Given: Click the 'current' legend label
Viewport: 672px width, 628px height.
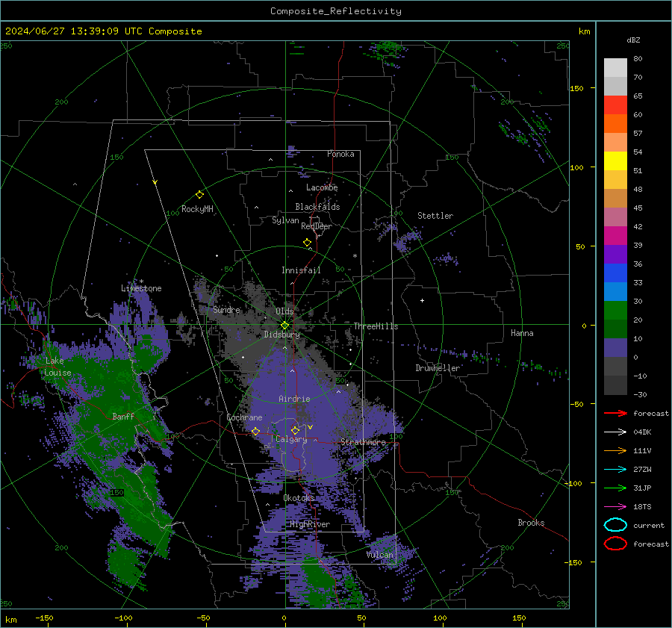Looking at the screenshot, I should click(649, 525).
